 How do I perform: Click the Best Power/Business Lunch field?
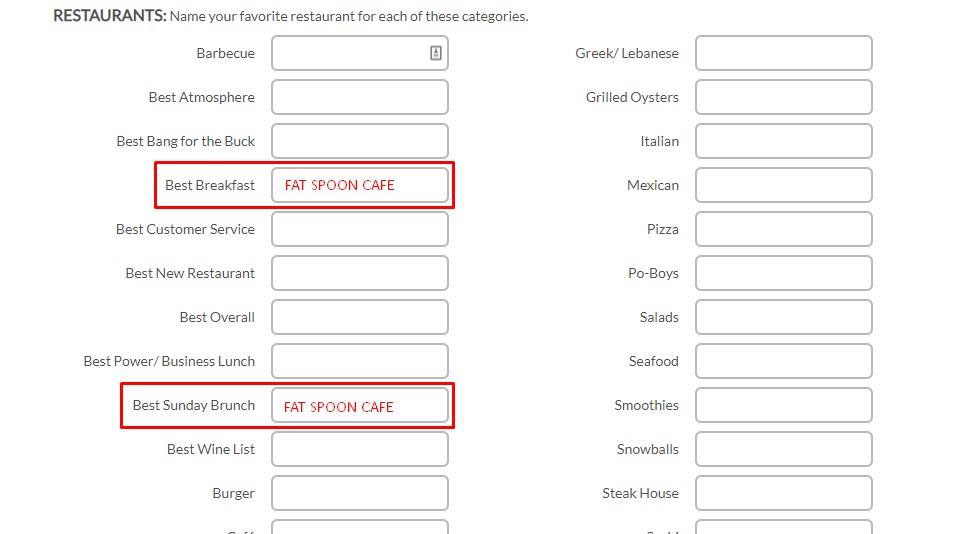360,361
